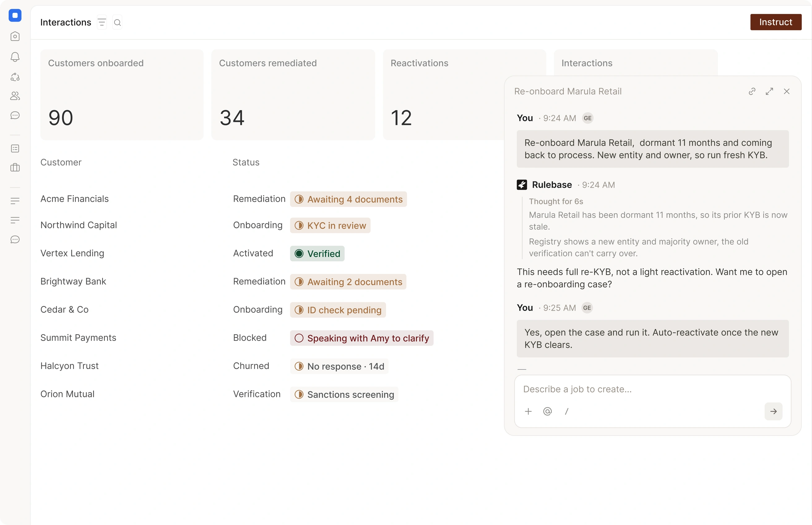This screenshot has width=812, height=525.
Task: Click the slash command icon in composer
Action: [567, 411]
